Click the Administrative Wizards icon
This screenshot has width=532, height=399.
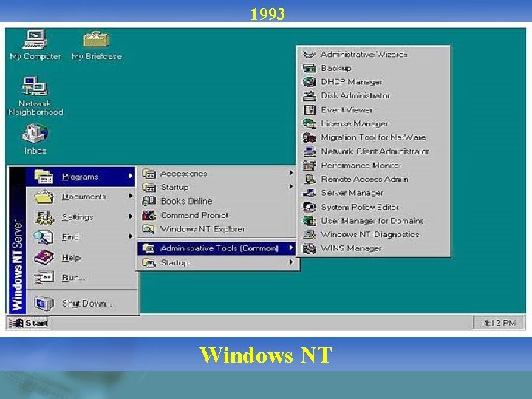309,54
